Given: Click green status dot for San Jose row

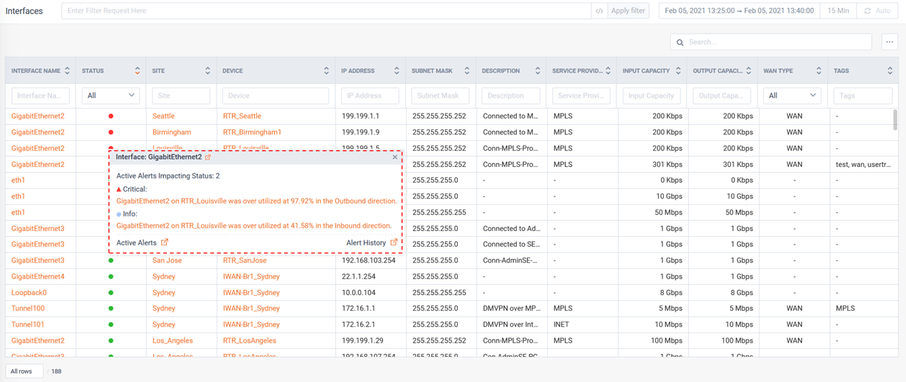Looking at the screenshot, I should (x=111, y=261).
